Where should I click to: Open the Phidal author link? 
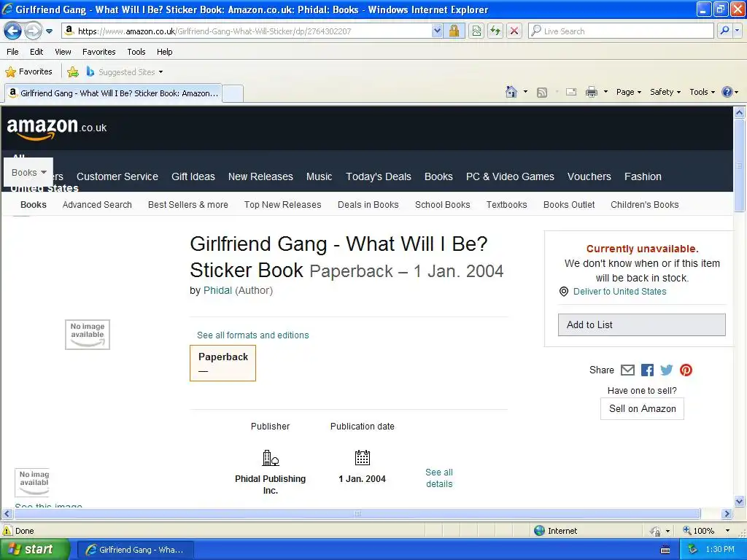point(217,290)
